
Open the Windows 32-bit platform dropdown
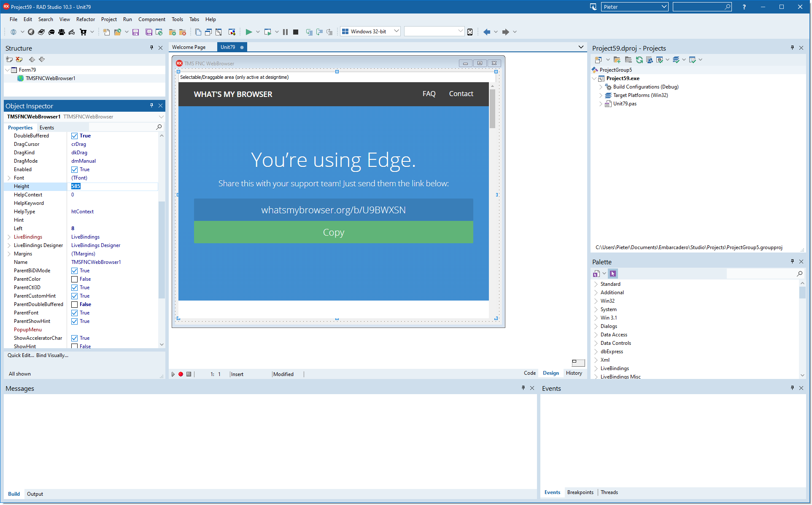coord(396,31)
